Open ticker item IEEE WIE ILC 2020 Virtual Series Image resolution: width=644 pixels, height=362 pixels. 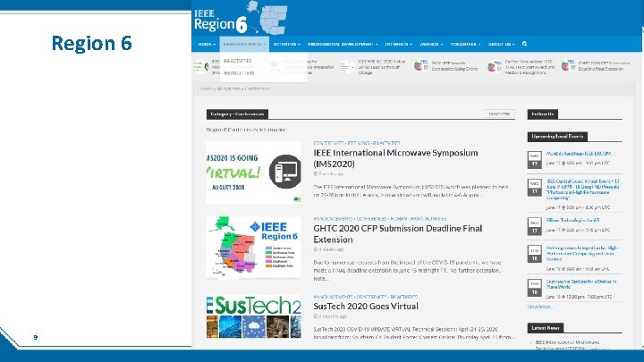(381, 67)
